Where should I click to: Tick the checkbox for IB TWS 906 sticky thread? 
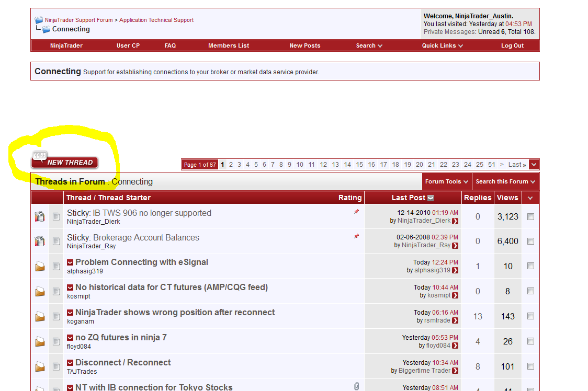[530, 217]
